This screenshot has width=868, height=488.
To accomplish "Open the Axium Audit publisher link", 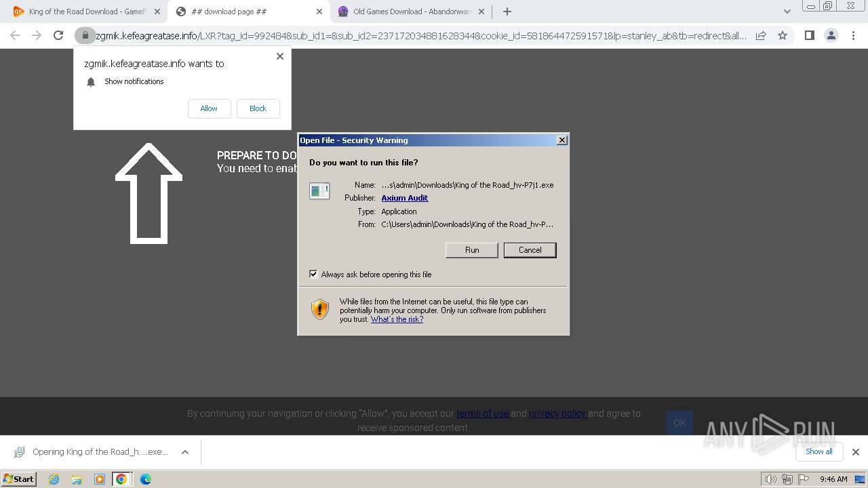I will tap(404, 198).
